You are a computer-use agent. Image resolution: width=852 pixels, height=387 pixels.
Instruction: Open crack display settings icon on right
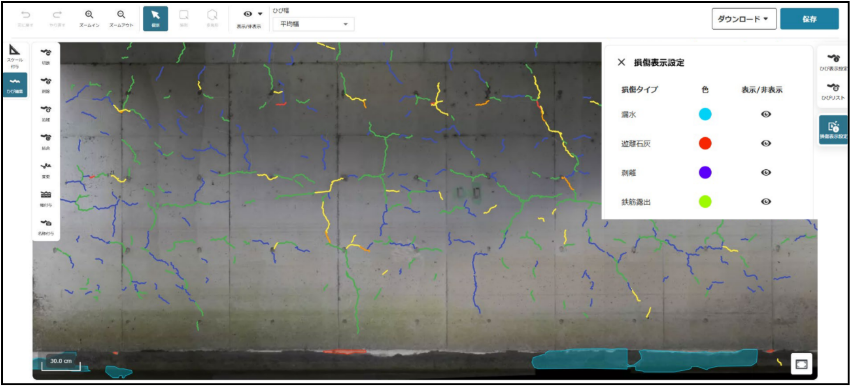pyautogui.click(x=833, y=61)
